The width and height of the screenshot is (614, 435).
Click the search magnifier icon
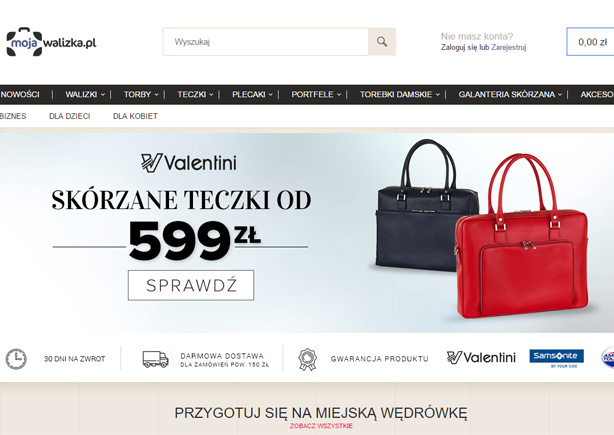[x=382, y=42]
